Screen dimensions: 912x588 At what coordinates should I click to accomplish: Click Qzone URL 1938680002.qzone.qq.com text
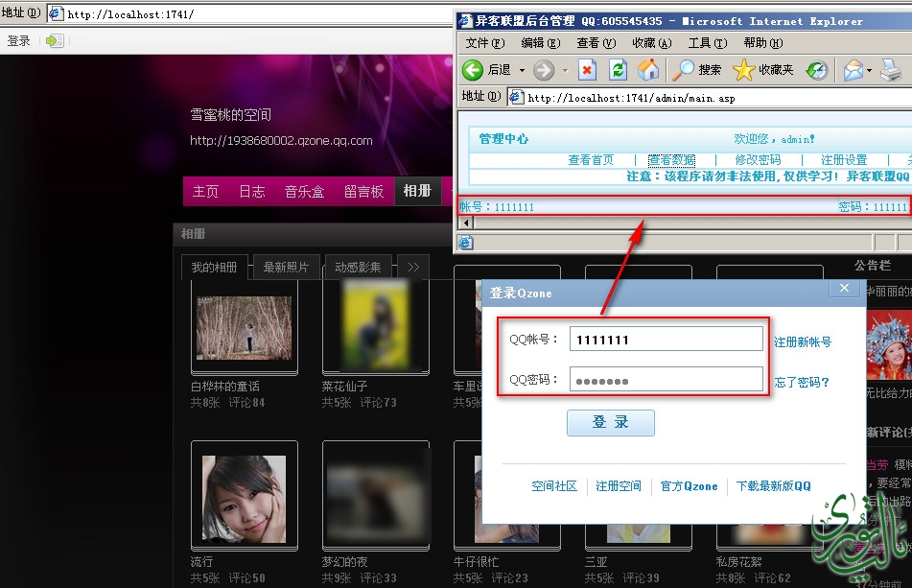281,140
